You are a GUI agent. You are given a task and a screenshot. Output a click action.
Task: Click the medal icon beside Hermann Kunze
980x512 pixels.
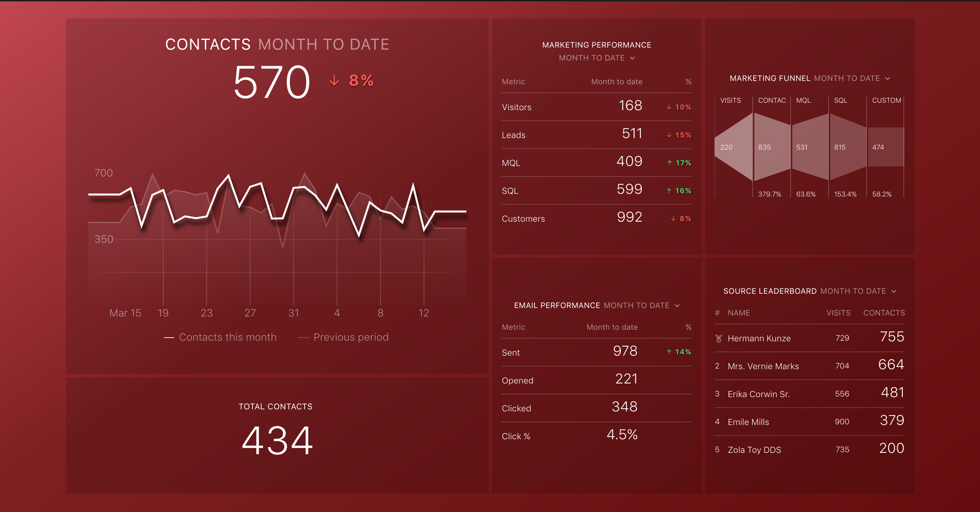718,338
